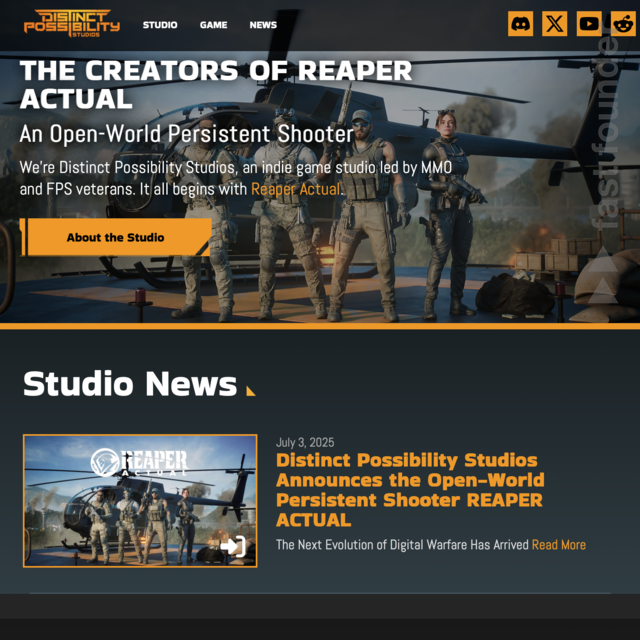Open the X social icon

(x=554, y=24)
